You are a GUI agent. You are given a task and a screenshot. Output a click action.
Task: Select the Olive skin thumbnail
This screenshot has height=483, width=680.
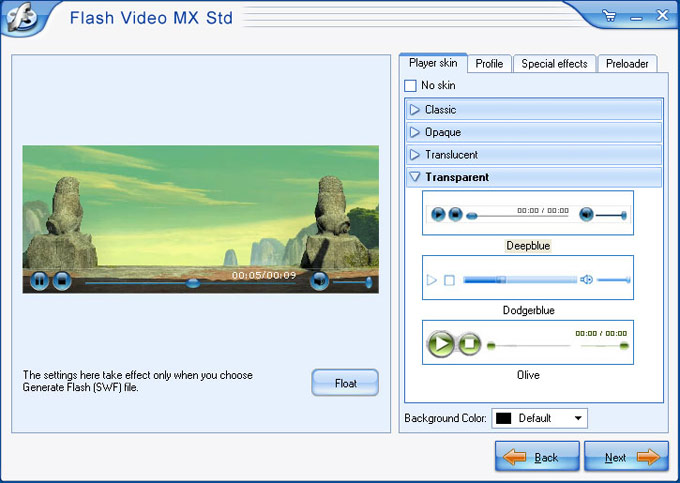coord(528,343)
